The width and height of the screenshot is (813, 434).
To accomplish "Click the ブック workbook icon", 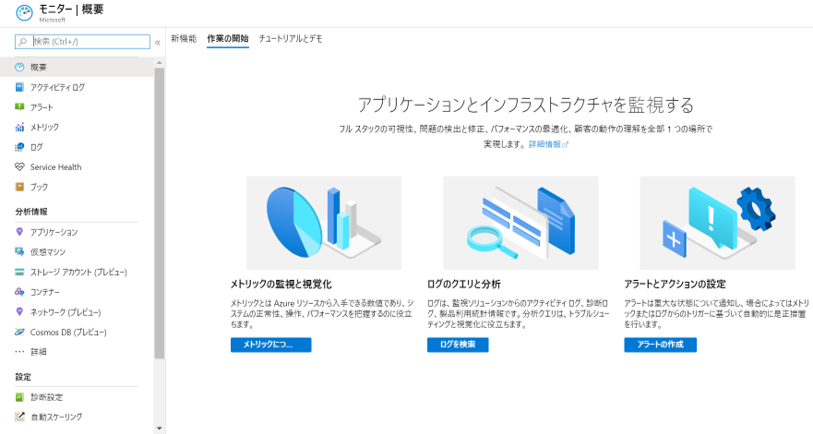I will (x=19, y=187).
